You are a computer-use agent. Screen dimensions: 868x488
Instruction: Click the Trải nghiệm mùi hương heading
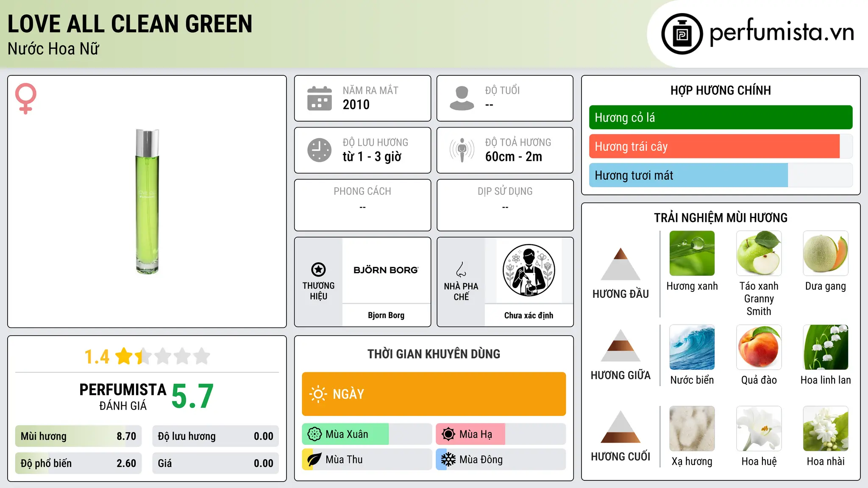click(x=721, y=218)
